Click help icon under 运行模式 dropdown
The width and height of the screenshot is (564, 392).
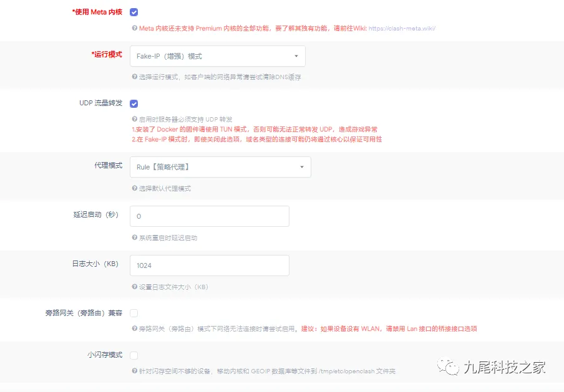[x=134, y=77]
